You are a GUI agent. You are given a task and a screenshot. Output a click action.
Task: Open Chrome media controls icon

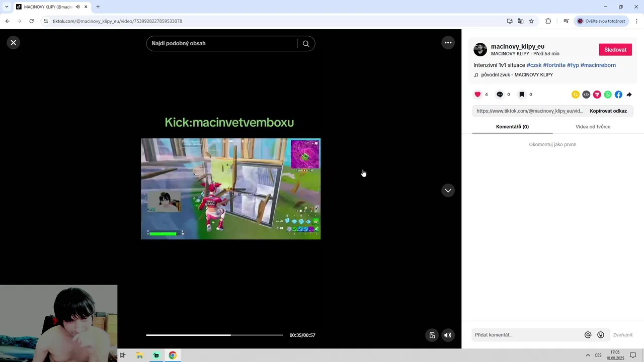click(566, 21)
